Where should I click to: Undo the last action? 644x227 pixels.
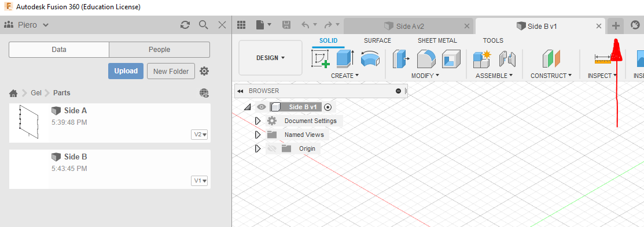point(306,25)
